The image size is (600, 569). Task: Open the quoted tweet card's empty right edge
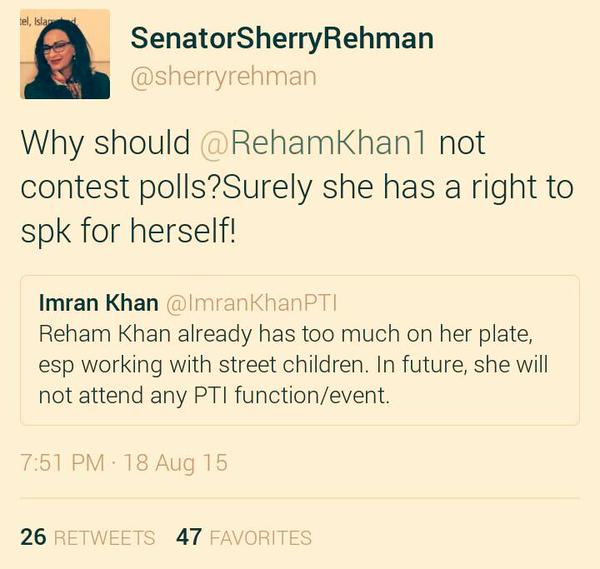[560, 395]
